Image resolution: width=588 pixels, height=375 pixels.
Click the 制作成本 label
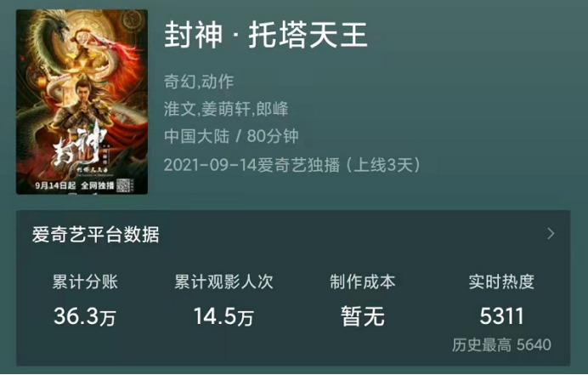pos(363,282)
